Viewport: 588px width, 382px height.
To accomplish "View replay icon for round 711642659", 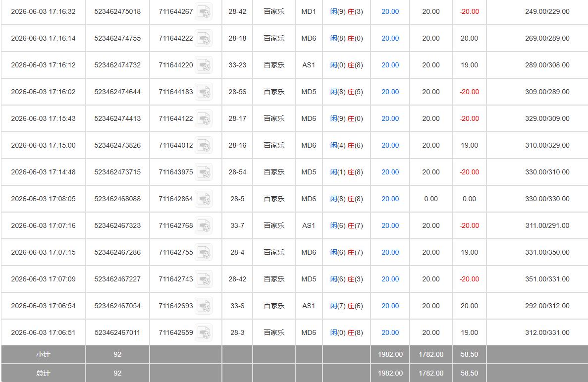I will (x=204, y=332).
